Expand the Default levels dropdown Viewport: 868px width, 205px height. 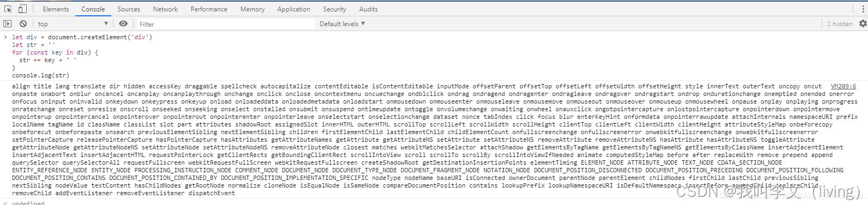[x=342, y=23]
